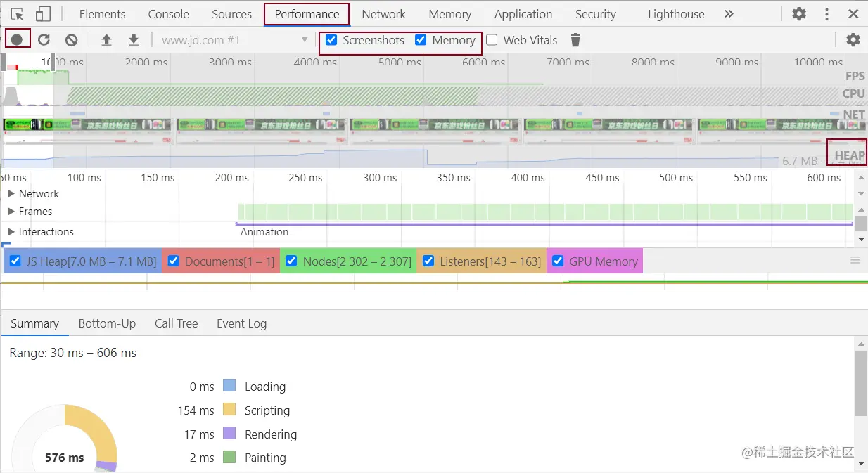
Task: Click the Animation interaction bar
Action: tap(544, 225)
